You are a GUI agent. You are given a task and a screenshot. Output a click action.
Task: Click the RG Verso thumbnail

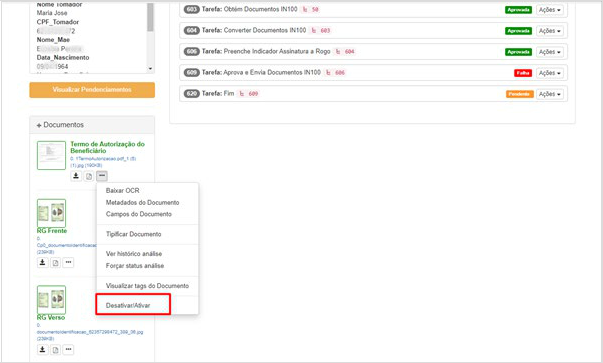(52, 300)
